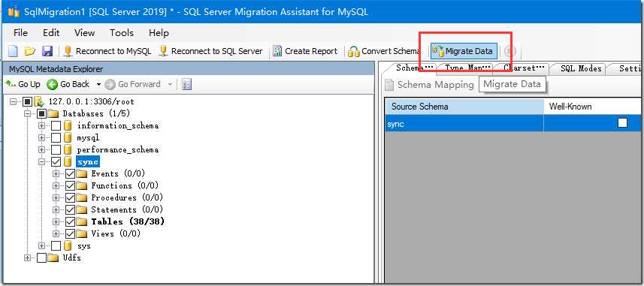Uncheck the Statements (0/0) checkbox
644x286 pixels.
(70, 209)
